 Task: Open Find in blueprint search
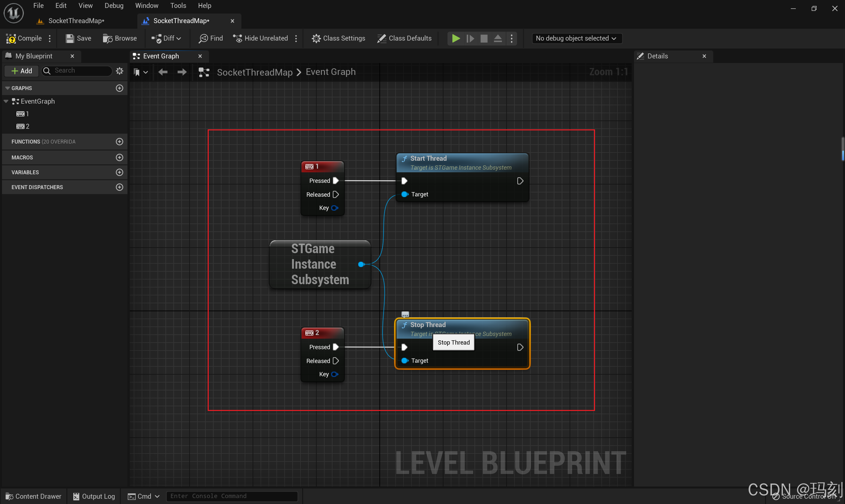211,38
